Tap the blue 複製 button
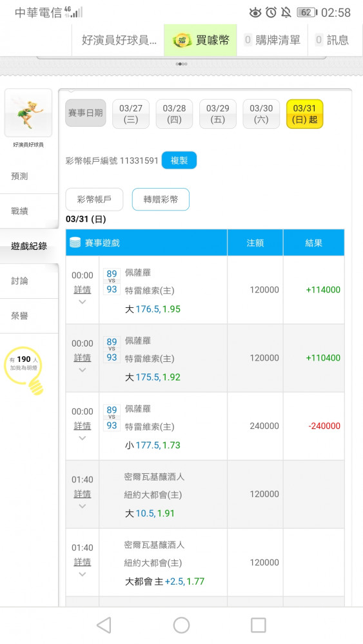This screenshot has height=644, width=363. tap(179, 160)
